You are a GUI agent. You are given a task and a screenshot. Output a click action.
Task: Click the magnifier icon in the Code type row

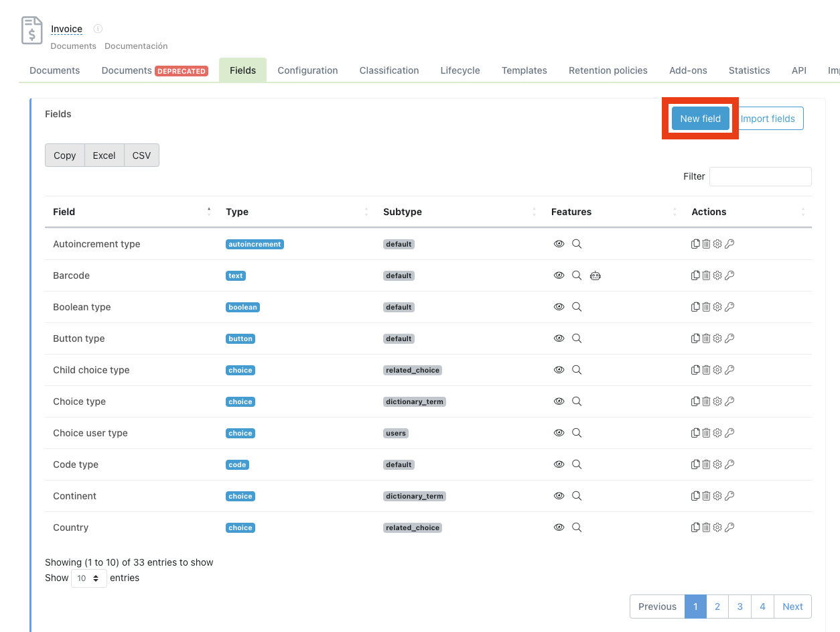[x=577, y=464]
